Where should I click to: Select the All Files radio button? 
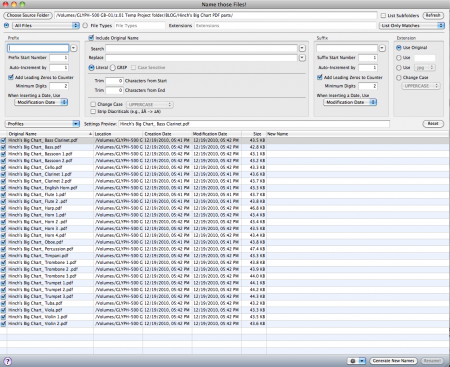[7, 25]
